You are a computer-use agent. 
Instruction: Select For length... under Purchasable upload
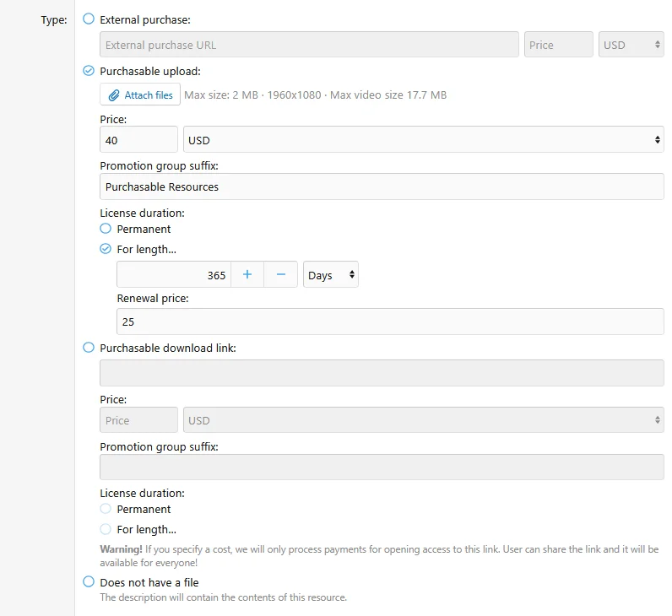tap(106, 249)
